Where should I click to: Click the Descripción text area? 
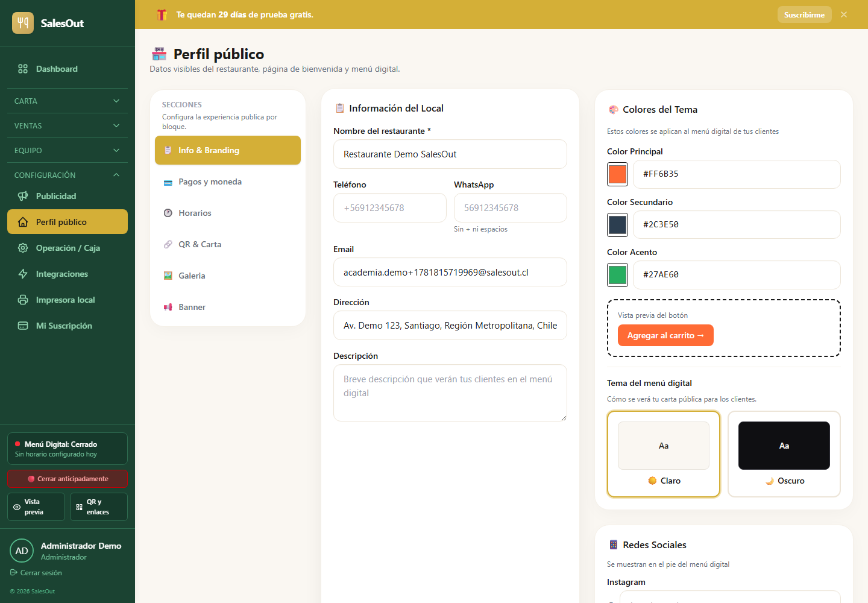[x=450, y=393]
